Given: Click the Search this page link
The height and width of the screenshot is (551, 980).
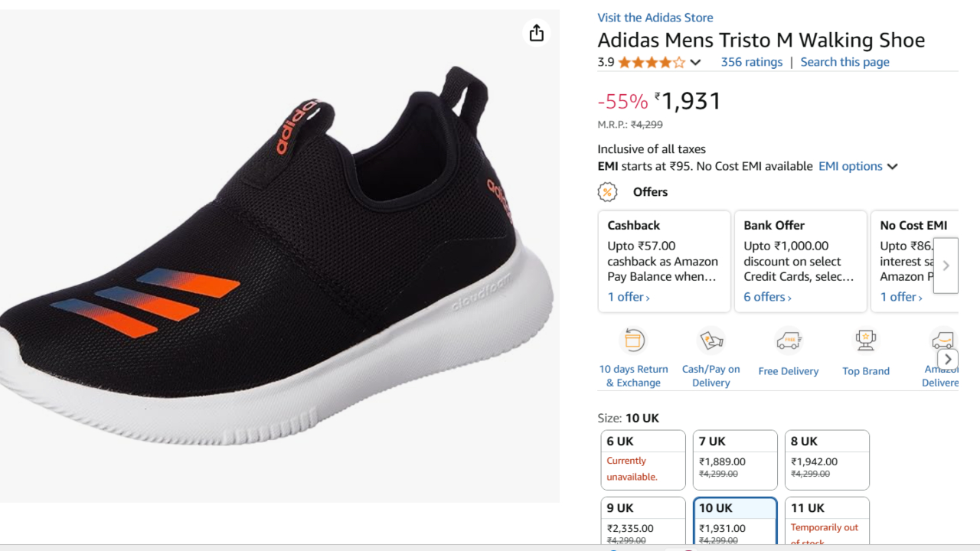Looking at the screenshot, I should [x=844, y=62].
